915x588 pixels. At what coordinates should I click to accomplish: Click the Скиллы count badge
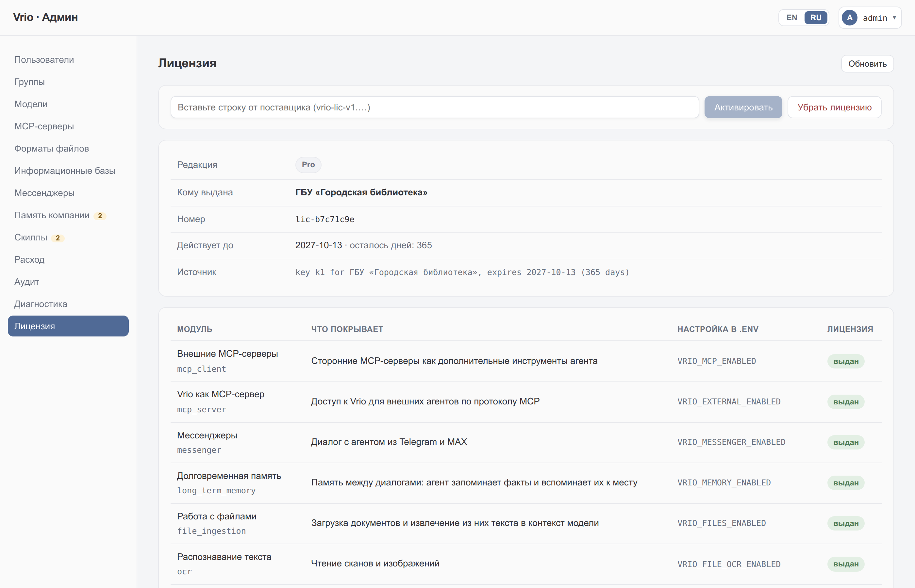coord(58,238)
